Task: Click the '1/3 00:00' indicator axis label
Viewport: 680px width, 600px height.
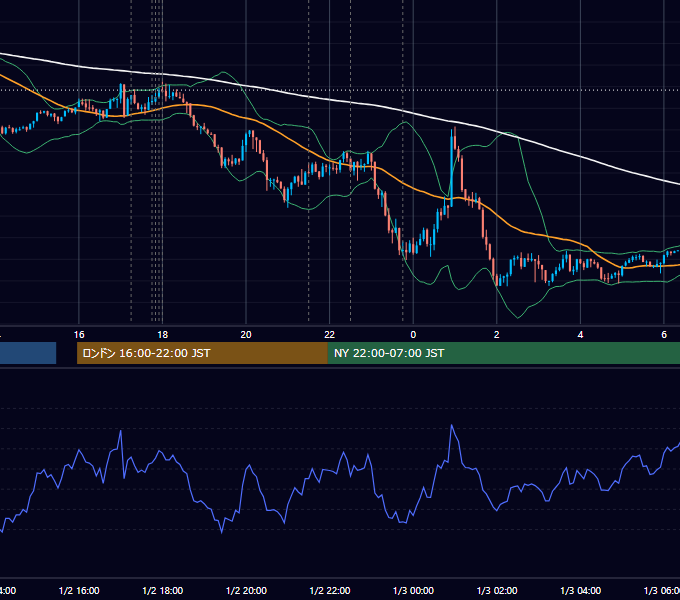Action: click(x=413, y=590)
